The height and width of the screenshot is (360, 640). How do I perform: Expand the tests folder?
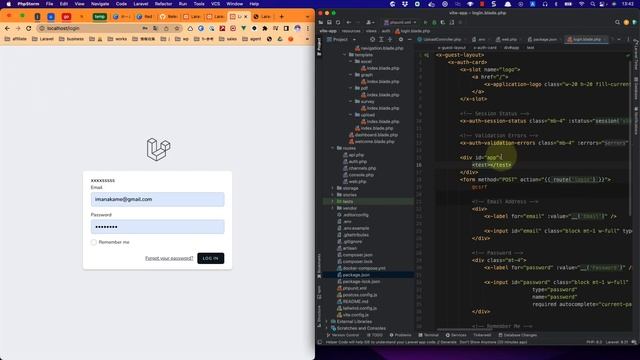333,202
